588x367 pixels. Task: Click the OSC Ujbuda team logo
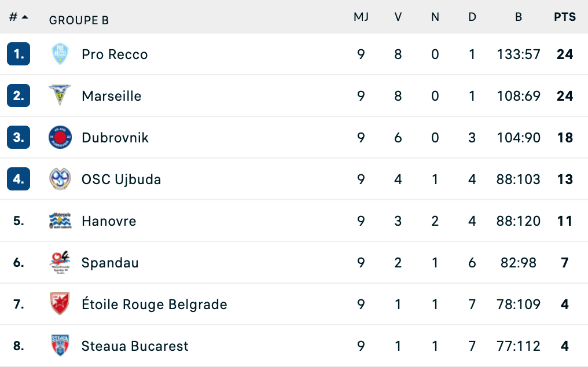click(60, 179)
